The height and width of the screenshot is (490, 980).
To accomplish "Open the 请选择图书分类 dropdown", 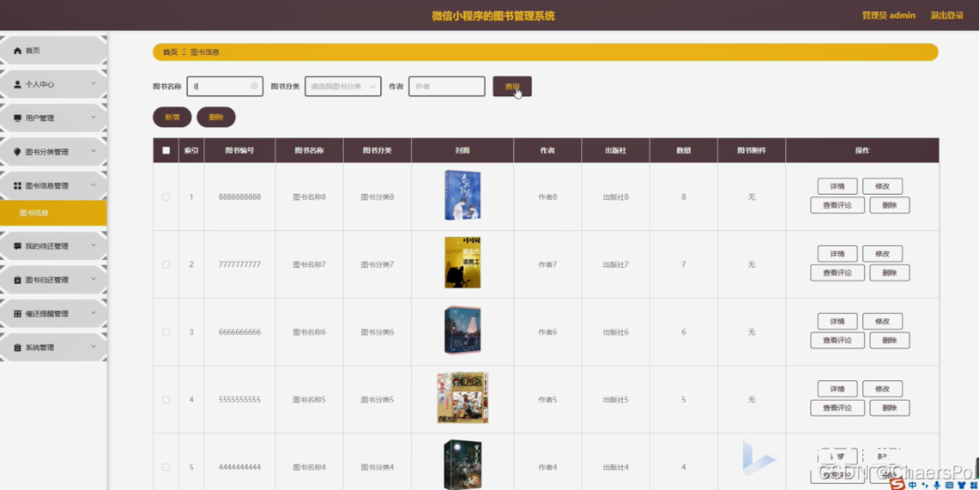I will pos(343,87).
